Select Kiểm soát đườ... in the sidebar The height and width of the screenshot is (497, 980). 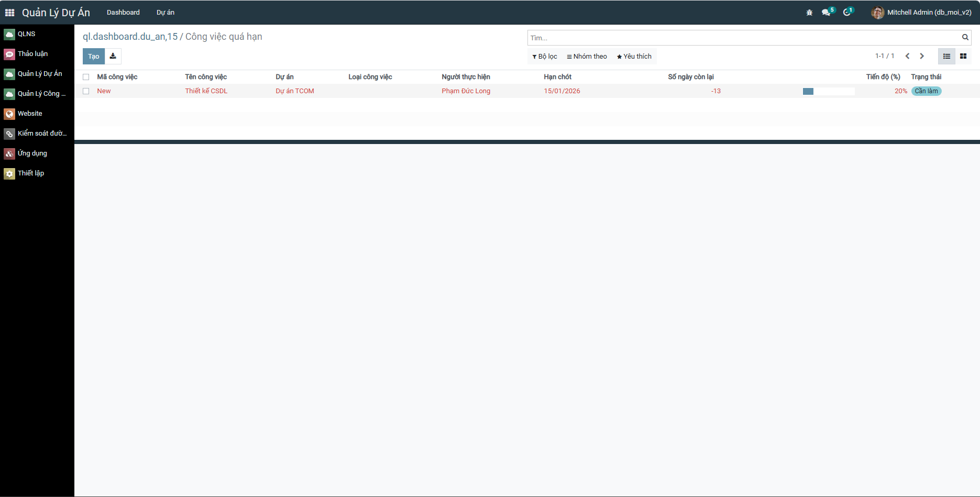(42, 134)
